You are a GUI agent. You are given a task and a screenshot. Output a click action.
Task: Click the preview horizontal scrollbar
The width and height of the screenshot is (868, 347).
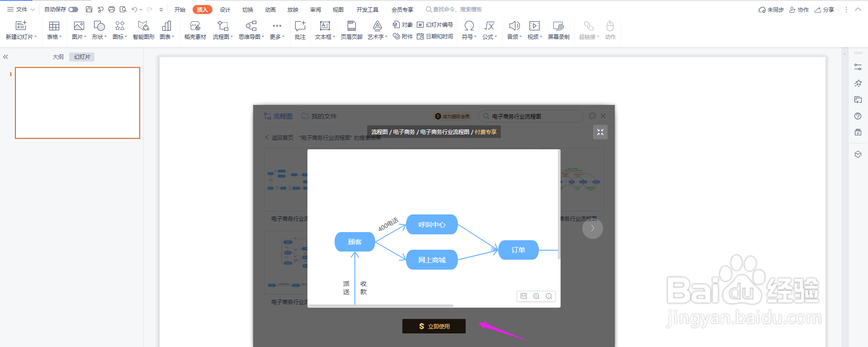(381, 306)
